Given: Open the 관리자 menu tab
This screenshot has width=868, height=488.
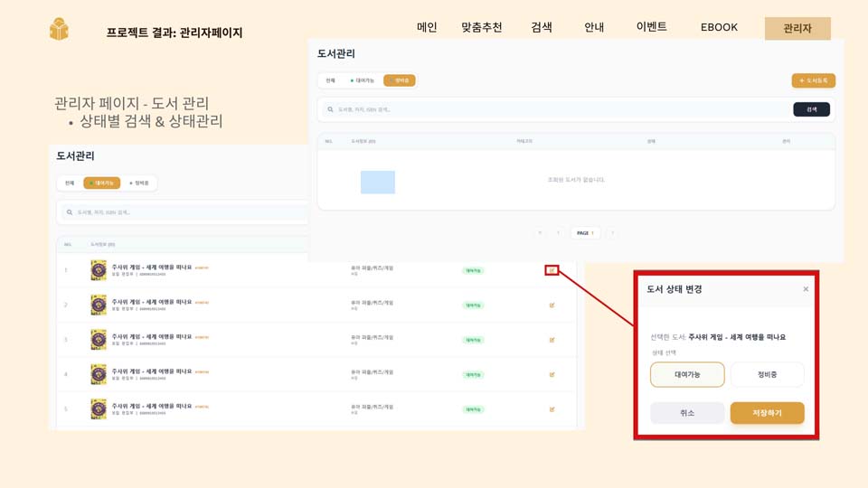Looking at the screenshot, I should [x=797, y=28].
